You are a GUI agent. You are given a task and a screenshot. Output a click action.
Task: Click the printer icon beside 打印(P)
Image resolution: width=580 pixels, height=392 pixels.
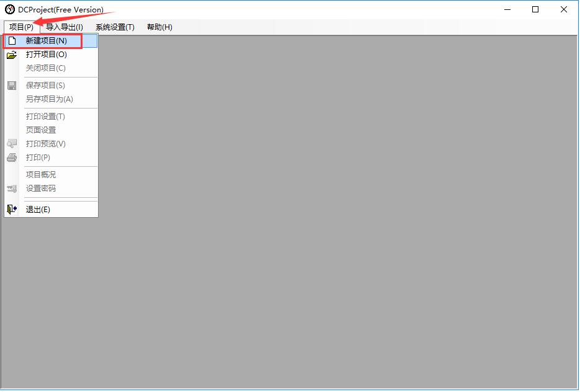pos(11,157)
